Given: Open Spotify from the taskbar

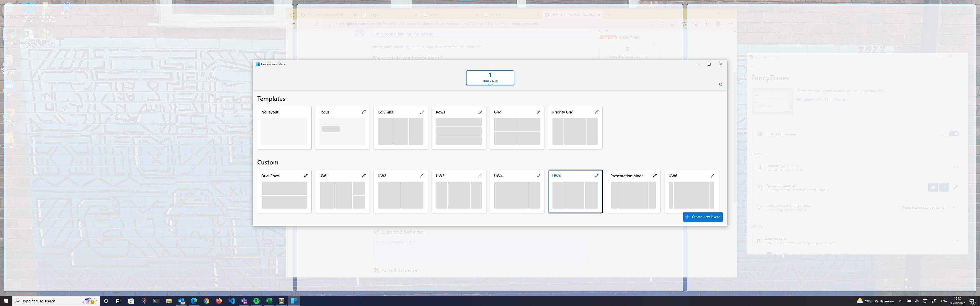Looking at the screenshot, I should (257, 301).
